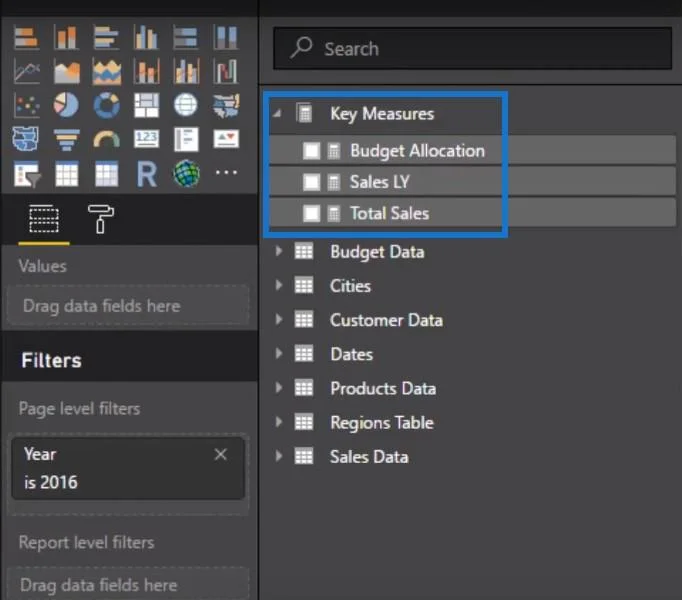This screenshot has width=682, height=600.
Task: Select the Budget Allocation measure name
Action: click(417, 151)
